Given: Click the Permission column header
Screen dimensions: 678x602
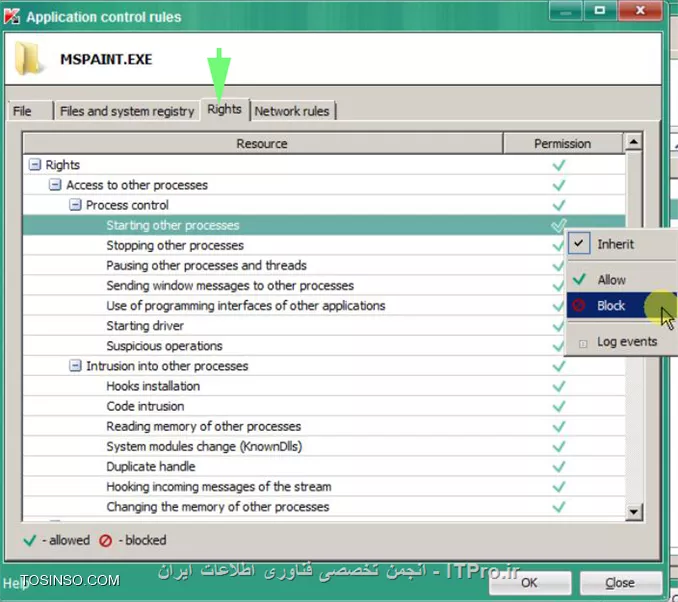Looking at the screenshot, I should [x=563, y=144].
